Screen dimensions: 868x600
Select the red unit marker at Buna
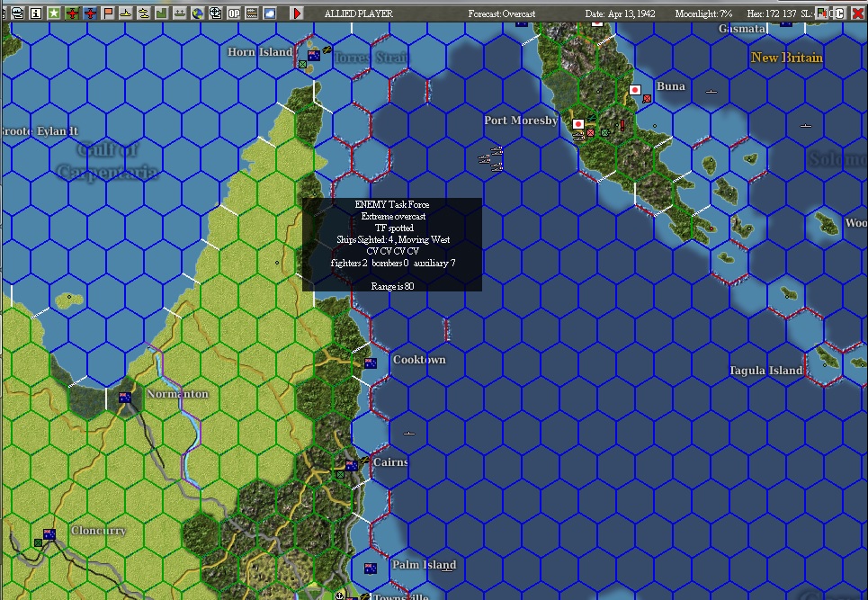point(647,99)
